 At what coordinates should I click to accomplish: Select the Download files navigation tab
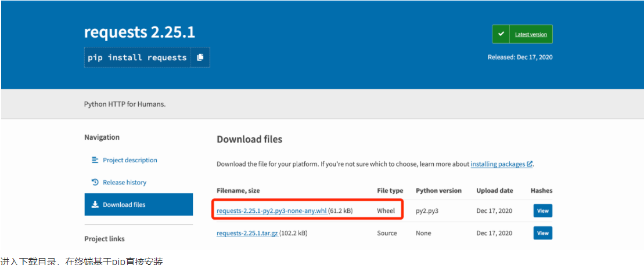(138, 204)
